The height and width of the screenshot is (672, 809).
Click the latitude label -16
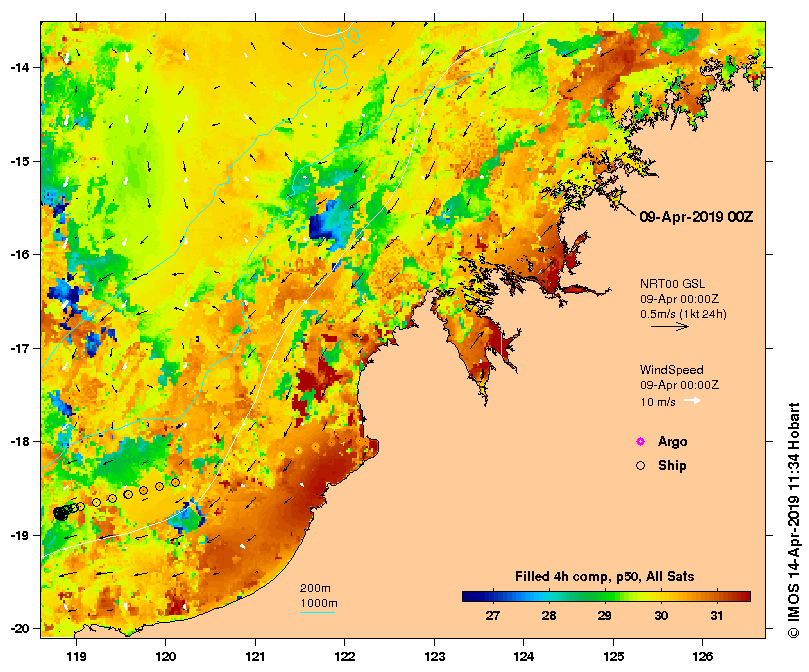click(x=20, y=254)
